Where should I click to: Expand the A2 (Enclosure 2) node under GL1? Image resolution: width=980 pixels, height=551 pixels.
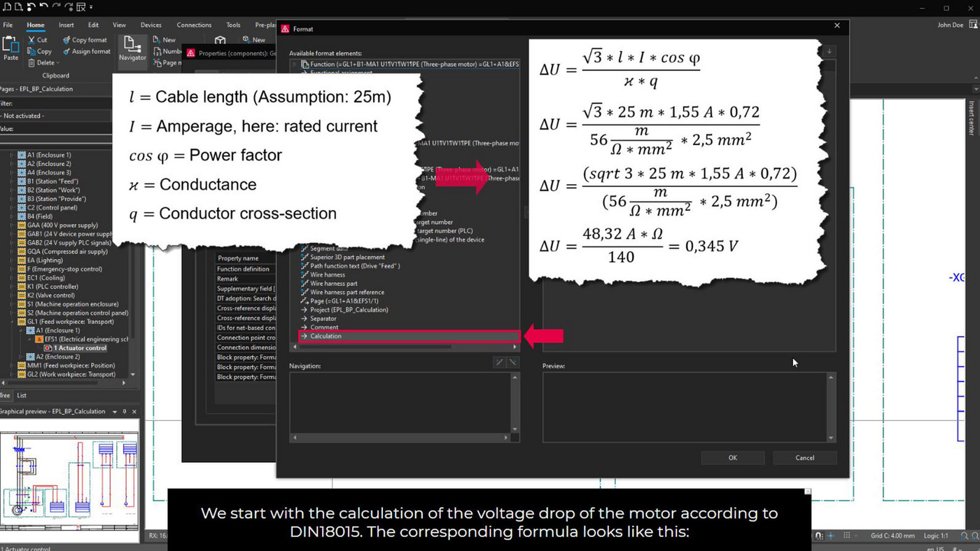(21, 356)
